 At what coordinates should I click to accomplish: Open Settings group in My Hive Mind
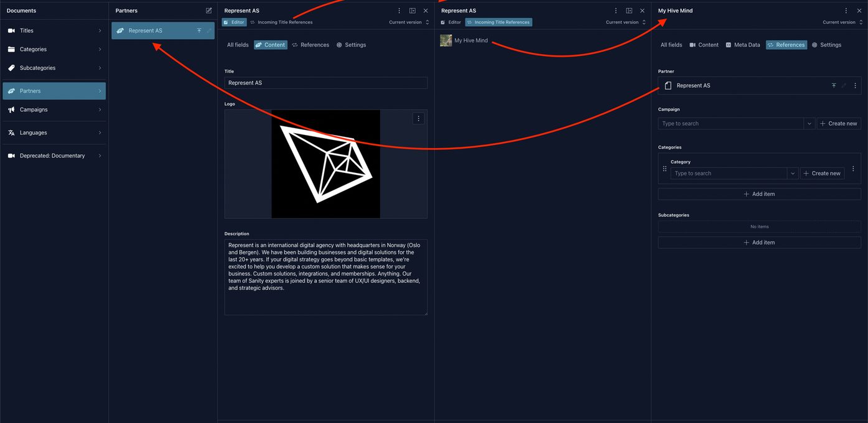click(x=826, y=45)
